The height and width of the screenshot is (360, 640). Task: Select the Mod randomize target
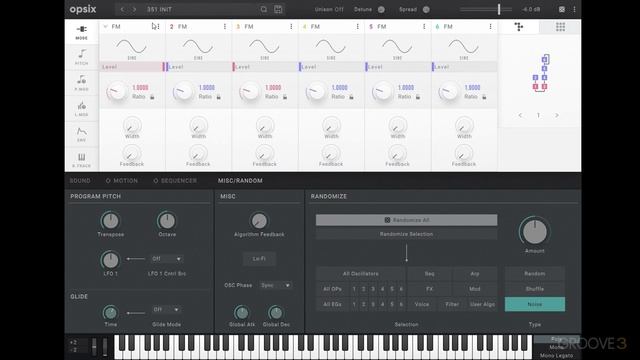475,289
